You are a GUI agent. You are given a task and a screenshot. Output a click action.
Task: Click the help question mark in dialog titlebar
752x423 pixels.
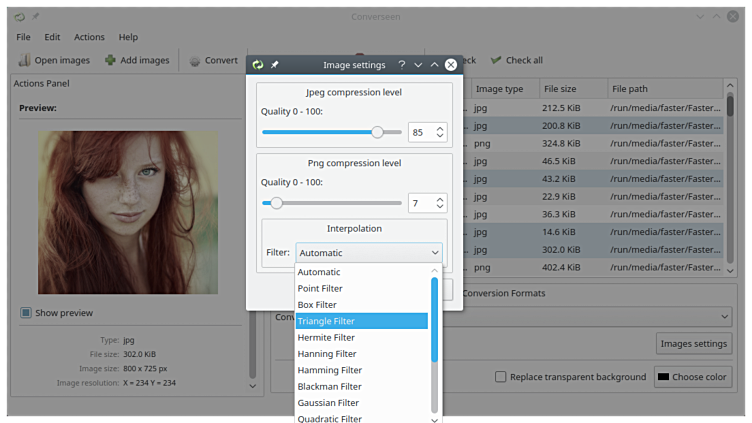point(401,65)
